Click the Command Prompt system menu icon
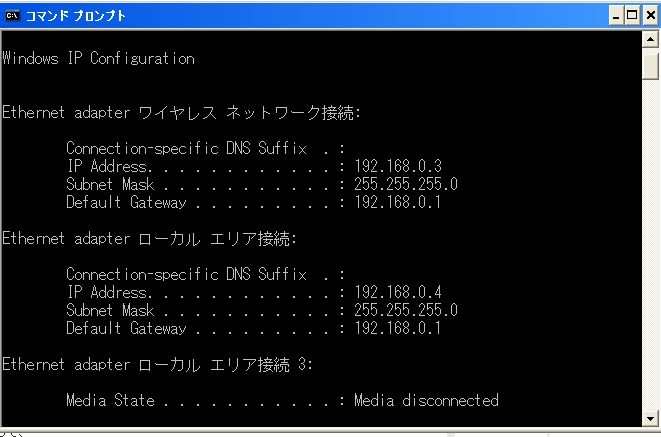 (14, 15)
